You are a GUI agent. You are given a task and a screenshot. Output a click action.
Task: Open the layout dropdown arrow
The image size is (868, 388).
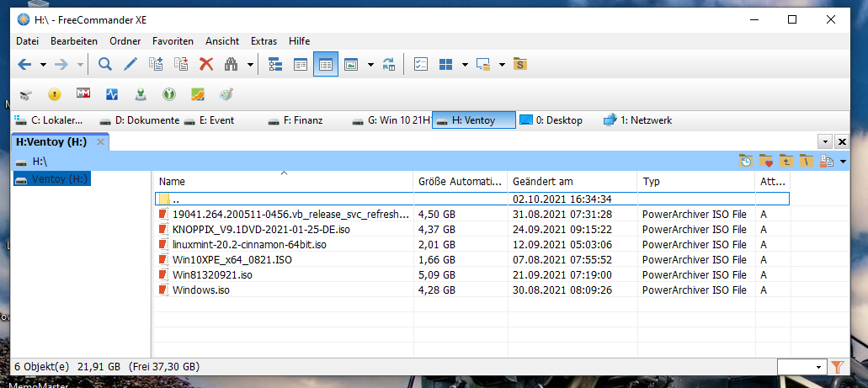[x=465, y=65]
